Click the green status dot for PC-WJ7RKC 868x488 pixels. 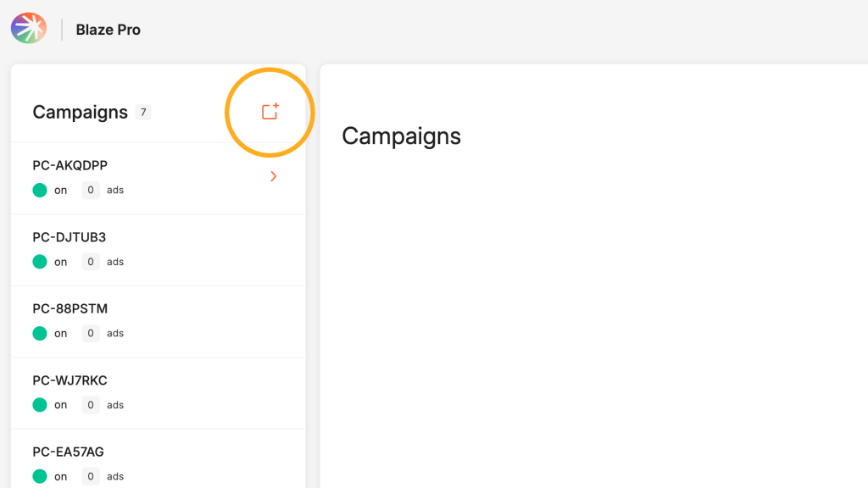pyautogui.click(x=40, y=405)
